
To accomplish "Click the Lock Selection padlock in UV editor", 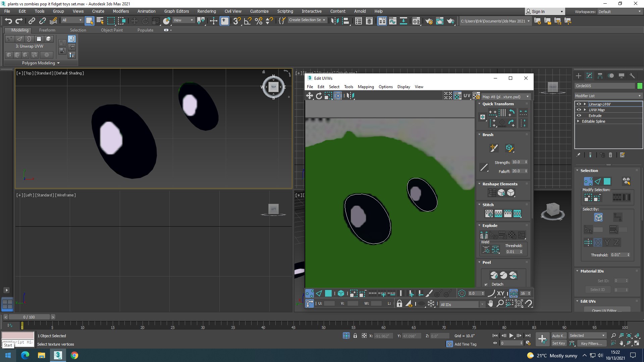I will click(399, 304).
